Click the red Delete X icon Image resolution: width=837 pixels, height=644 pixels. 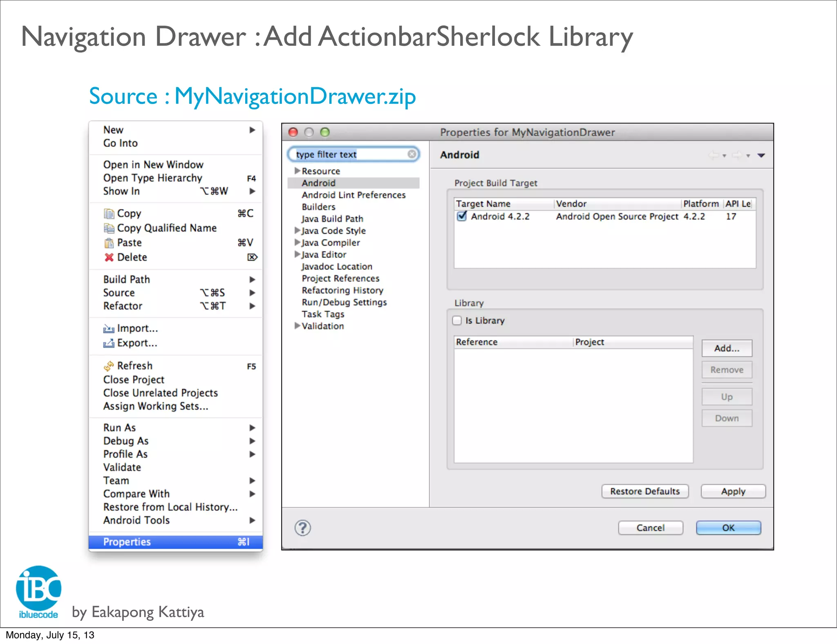click(109, 257)
